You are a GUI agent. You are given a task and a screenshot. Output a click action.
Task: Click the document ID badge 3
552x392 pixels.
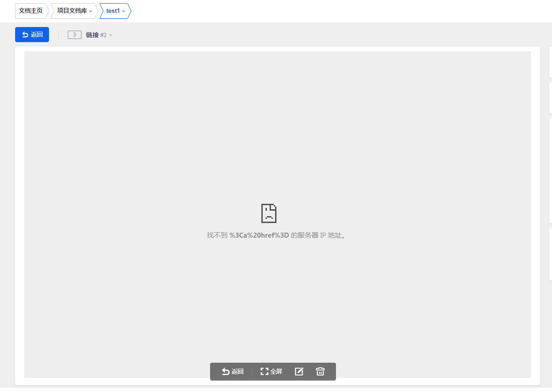75,35
